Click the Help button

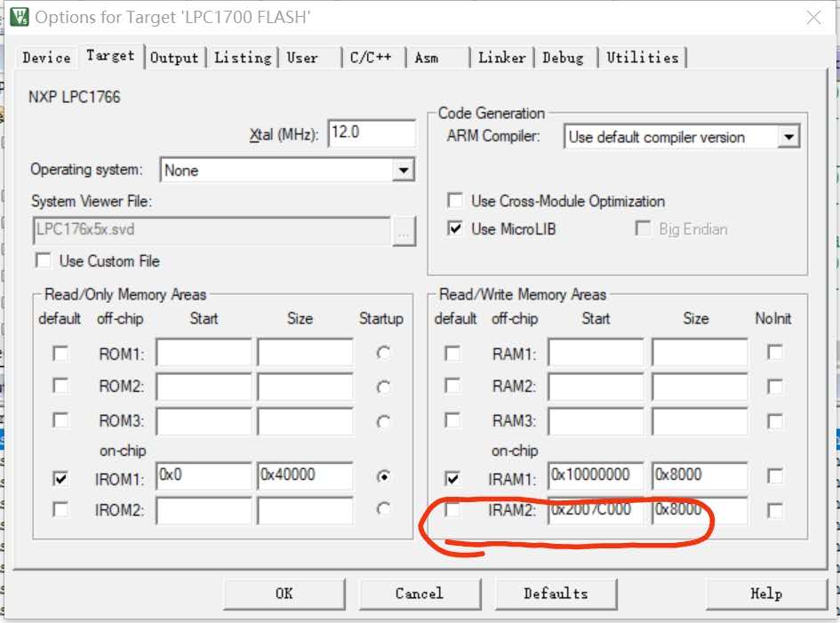tap(764, 593)
